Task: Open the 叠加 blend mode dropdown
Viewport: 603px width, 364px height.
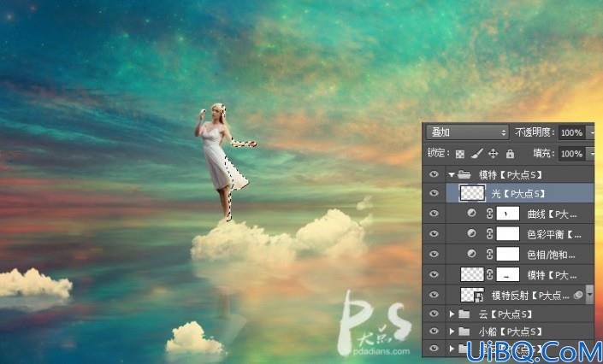Action: click(x=467, y=132)
